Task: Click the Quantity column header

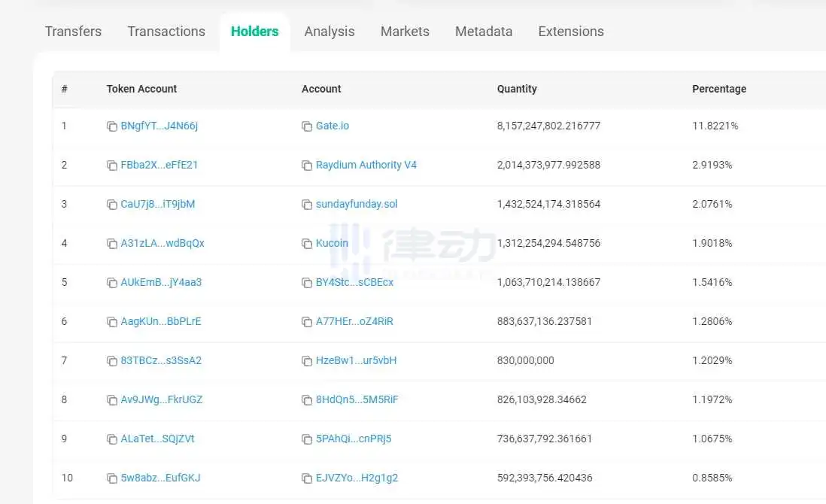Action: 517,89
